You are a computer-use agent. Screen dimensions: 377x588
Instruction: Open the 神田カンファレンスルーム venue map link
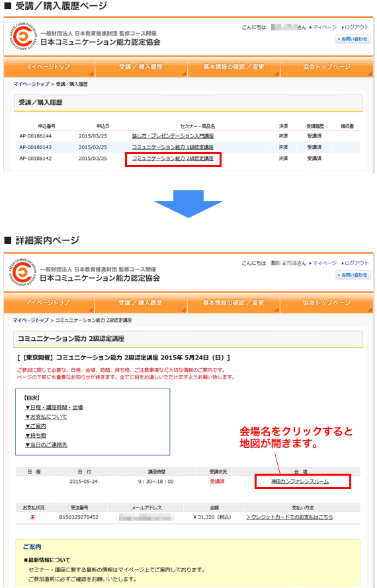tap(300, 481)
